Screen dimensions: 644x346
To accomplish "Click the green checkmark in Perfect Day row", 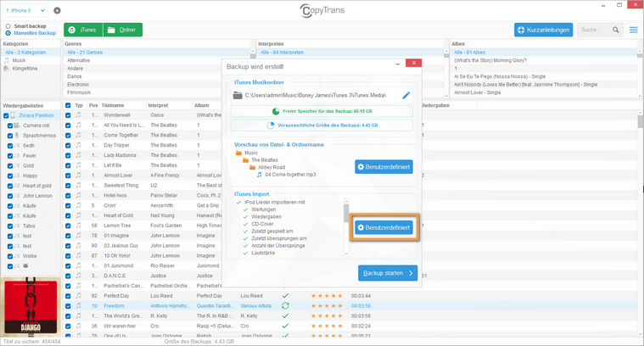I will pyautogui.click(x=285, y=295).
